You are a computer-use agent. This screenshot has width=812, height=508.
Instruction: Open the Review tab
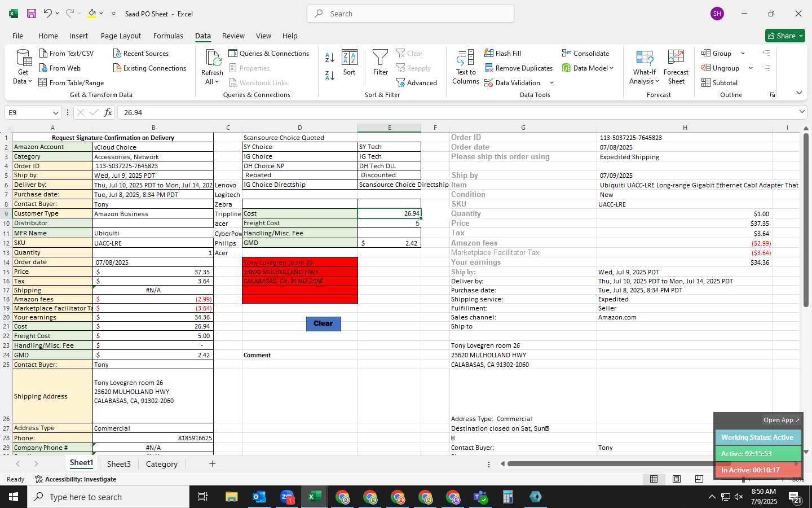(233, 36)
